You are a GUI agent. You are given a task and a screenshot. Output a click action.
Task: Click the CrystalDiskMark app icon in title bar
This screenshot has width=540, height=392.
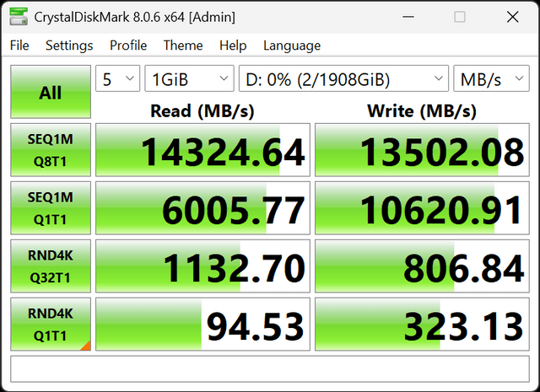[x=19, y=17]
